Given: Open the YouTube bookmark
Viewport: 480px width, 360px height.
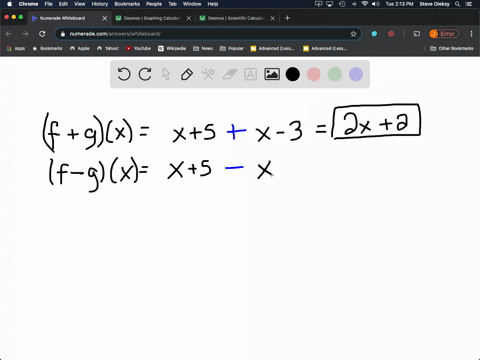Looking at the screenshot, I should [138, 48].
